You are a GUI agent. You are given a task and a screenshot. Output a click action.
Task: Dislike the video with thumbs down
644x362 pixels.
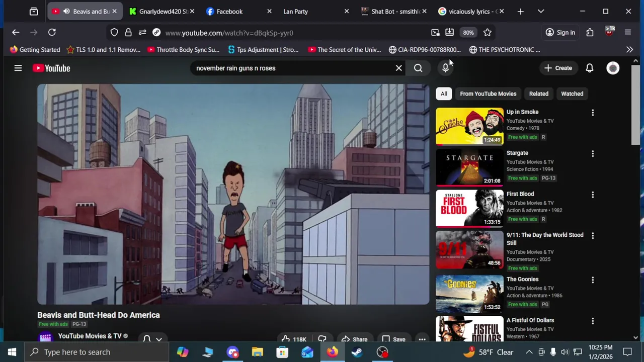click(x=322, y=339)
